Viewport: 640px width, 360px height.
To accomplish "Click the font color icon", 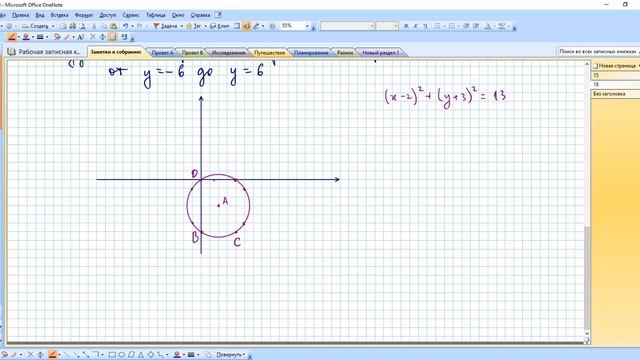I will click(x=487, y=26).
